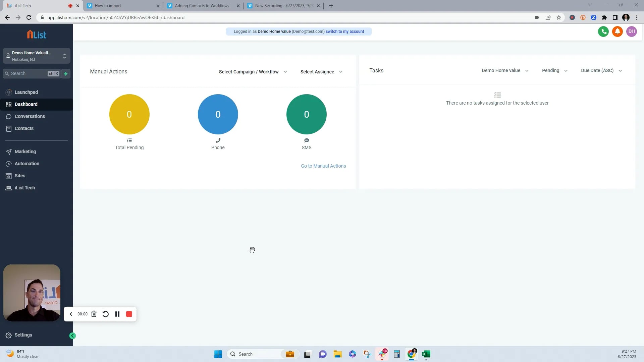
Task: Open the weather widget in taskbar
Action: [x=23, y=354]
